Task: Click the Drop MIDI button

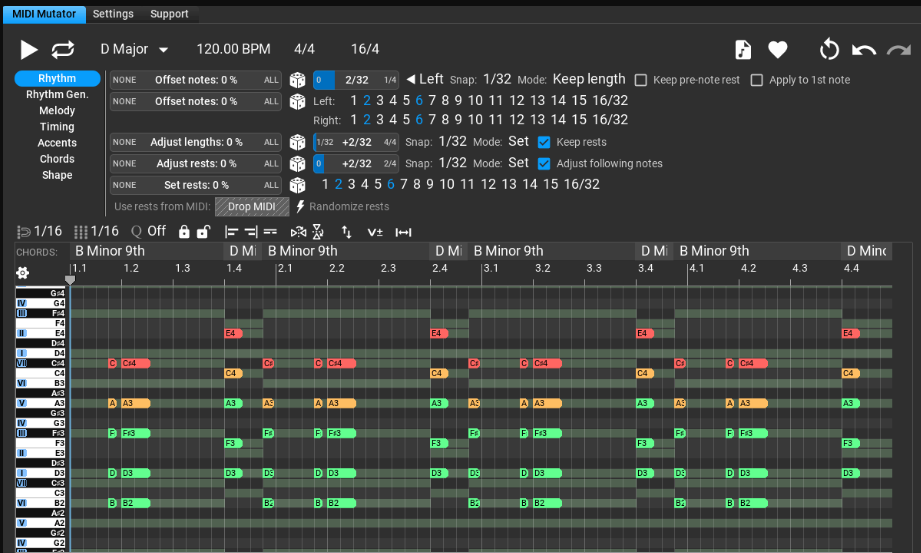Action: (x=252, y=206)
